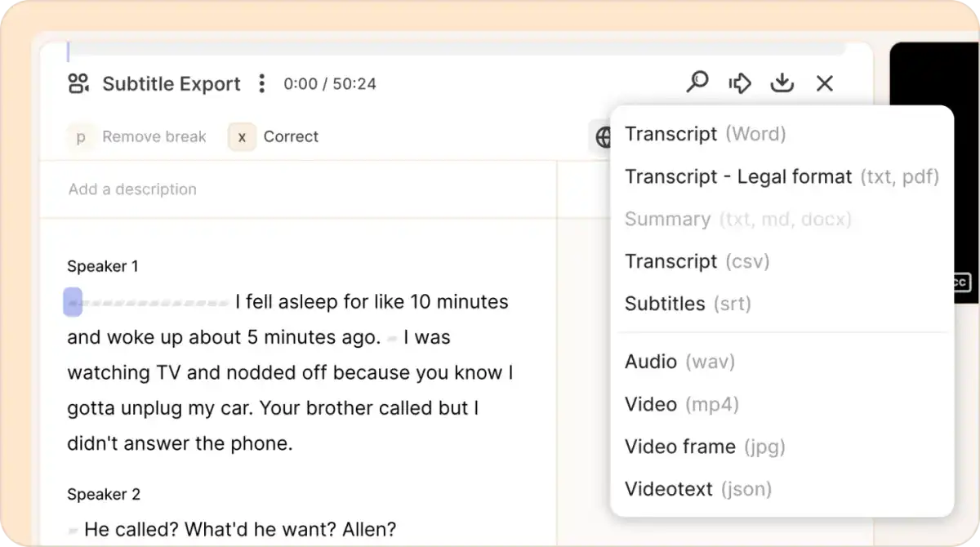Click the share arrow icon

(739, 82)
